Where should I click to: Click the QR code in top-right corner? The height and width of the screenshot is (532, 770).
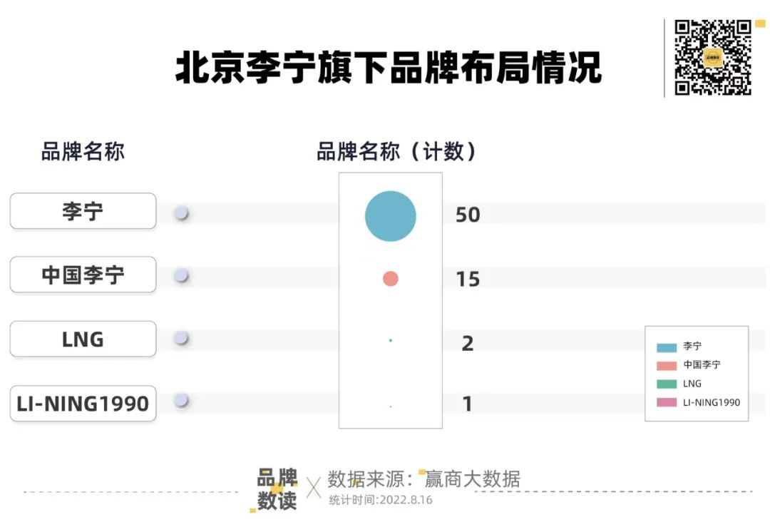[713, 57]
